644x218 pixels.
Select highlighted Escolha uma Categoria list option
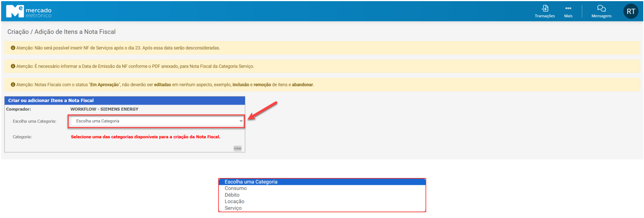[251, 182]
